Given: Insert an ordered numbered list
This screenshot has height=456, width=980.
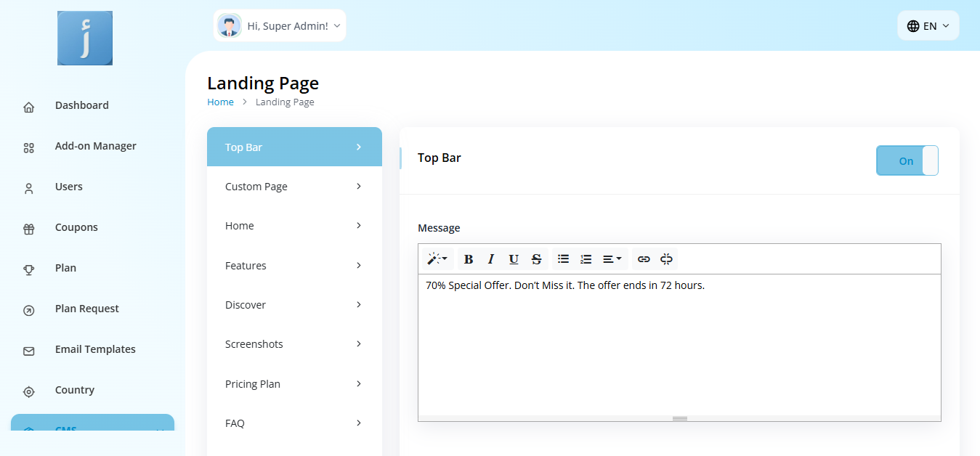Looking at the screenshot, I should pyautogui.click(x=586, y=259).
